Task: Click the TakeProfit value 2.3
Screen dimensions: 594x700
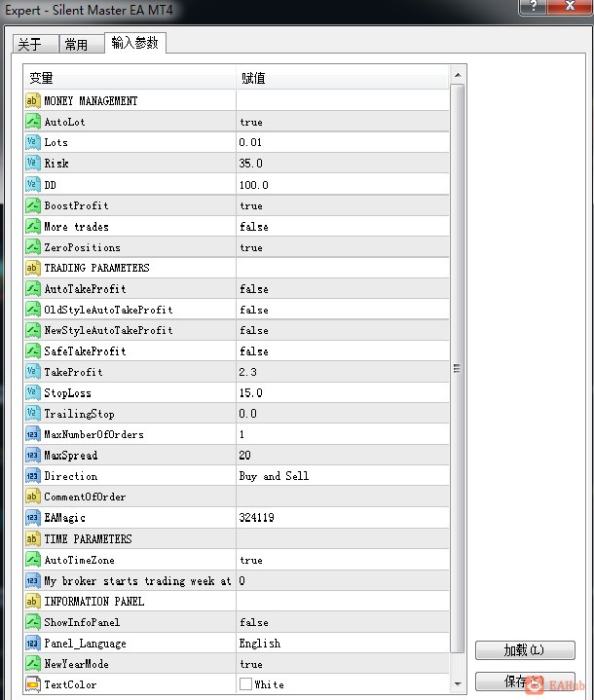Action: [248, 372]
